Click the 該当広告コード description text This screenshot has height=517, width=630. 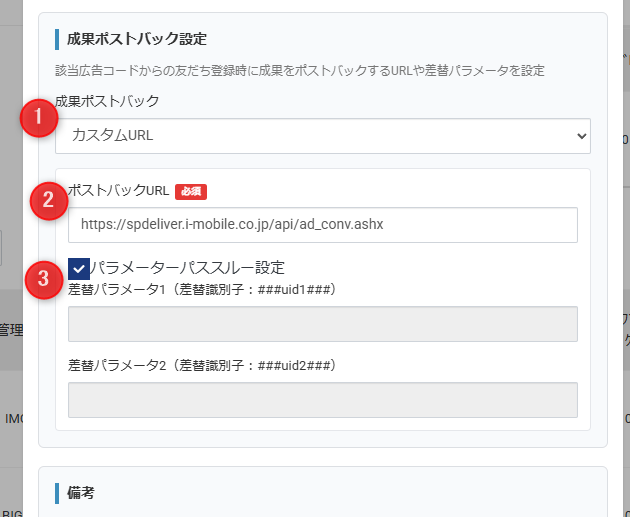coord(300,71)
